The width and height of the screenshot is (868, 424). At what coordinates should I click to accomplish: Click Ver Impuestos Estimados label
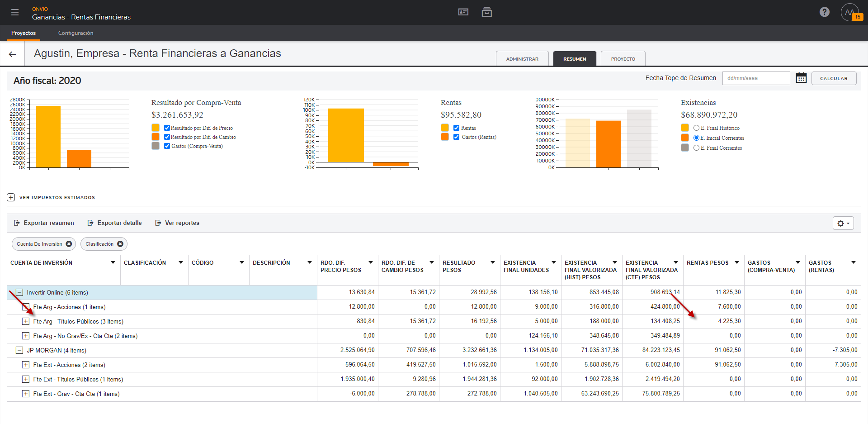57,197
